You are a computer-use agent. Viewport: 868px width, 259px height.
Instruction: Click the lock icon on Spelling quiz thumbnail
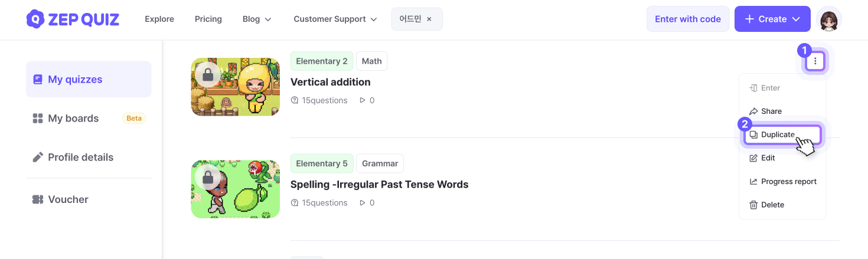pyautogui.click(x=207, y=177)
